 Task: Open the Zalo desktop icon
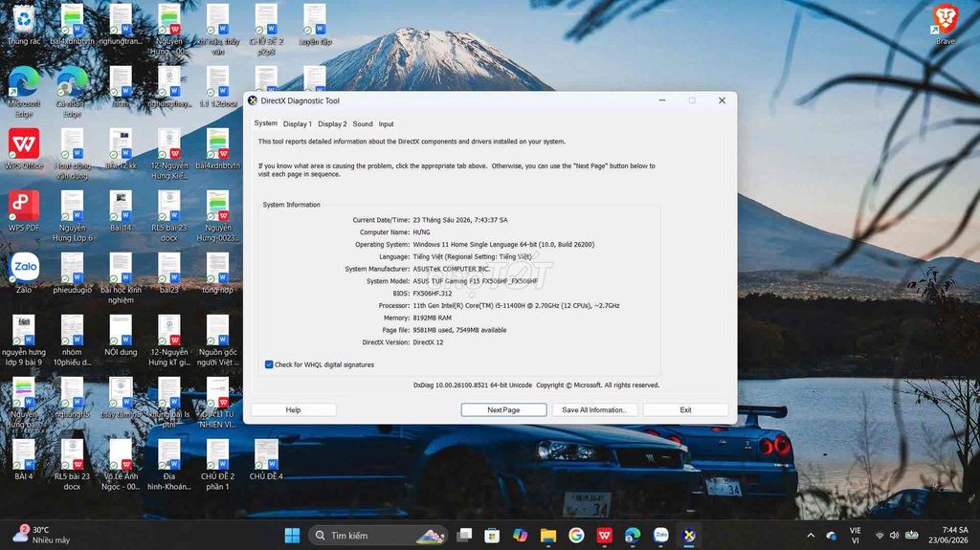pos(24,274)
